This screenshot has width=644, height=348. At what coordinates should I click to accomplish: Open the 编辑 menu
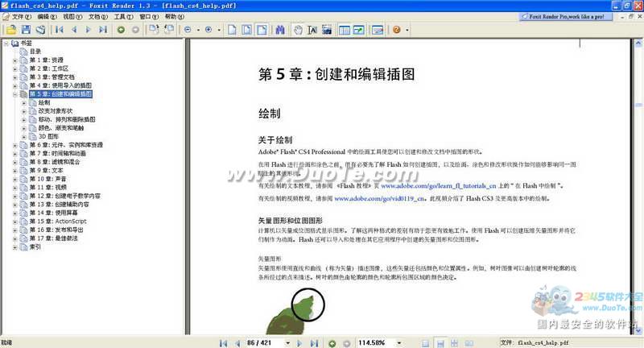tap(47, 17)
